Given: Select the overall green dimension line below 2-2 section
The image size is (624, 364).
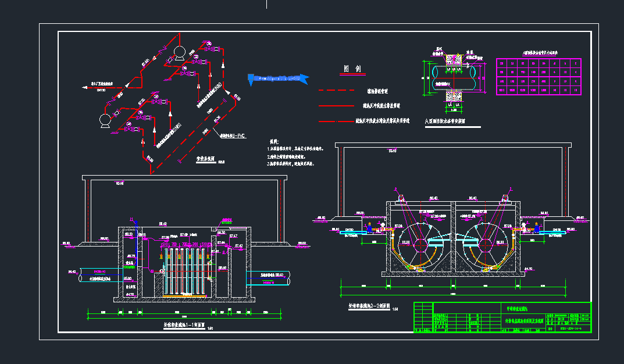Looking at the screenshot, I should coord(453,295).
